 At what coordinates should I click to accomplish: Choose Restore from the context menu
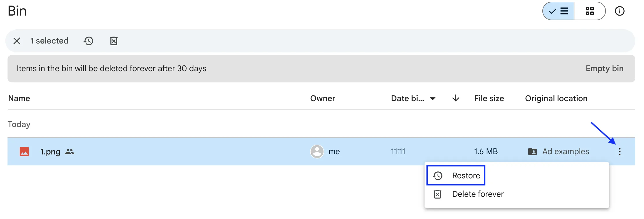[x=466, y=175]
